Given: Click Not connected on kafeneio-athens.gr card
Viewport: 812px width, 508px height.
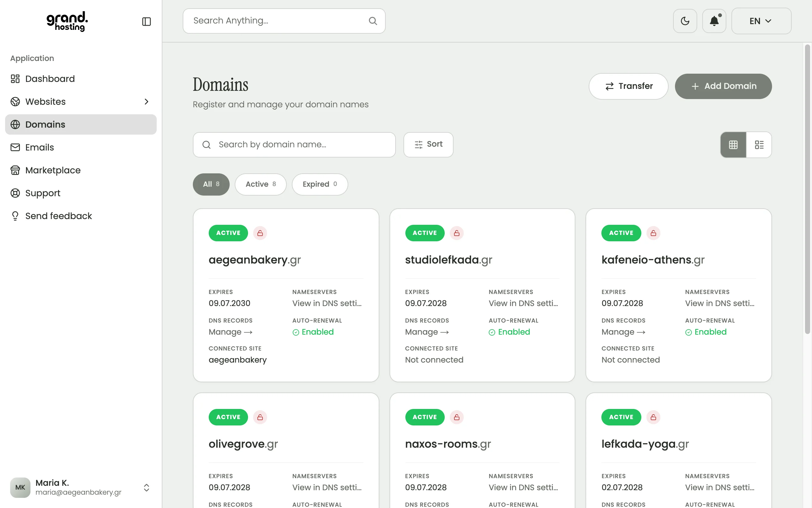Looking at the screenshot, I should (631, 360).
